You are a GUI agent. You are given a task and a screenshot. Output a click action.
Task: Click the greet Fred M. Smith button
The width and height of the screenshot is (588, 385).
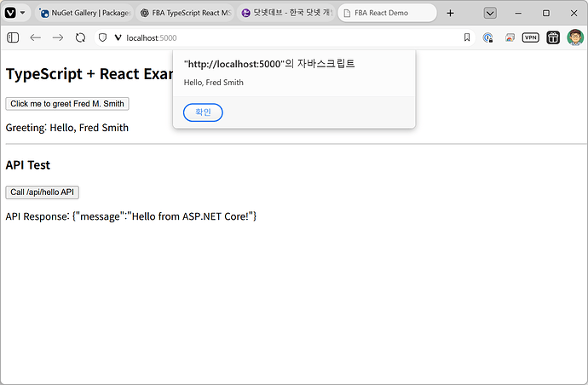[67, 104]
